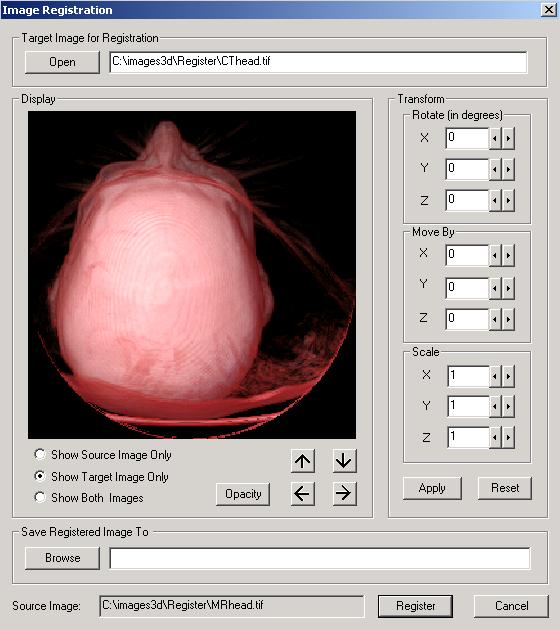Increase Move By Z with right spinner arrow
The width and height of the screenshot is (559, 629).
tap(508, 320)
